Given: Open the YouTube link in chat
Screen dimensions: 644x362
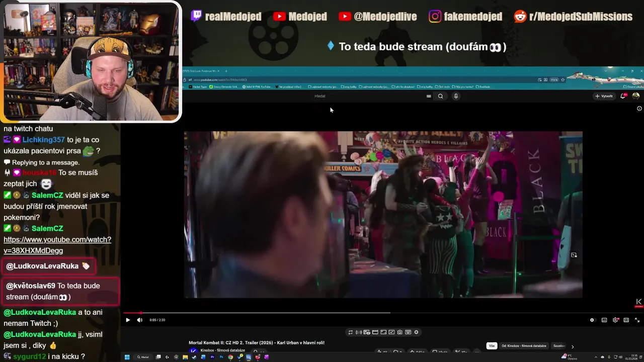Looking at the screenshot, I should click(x=57, y=245).
